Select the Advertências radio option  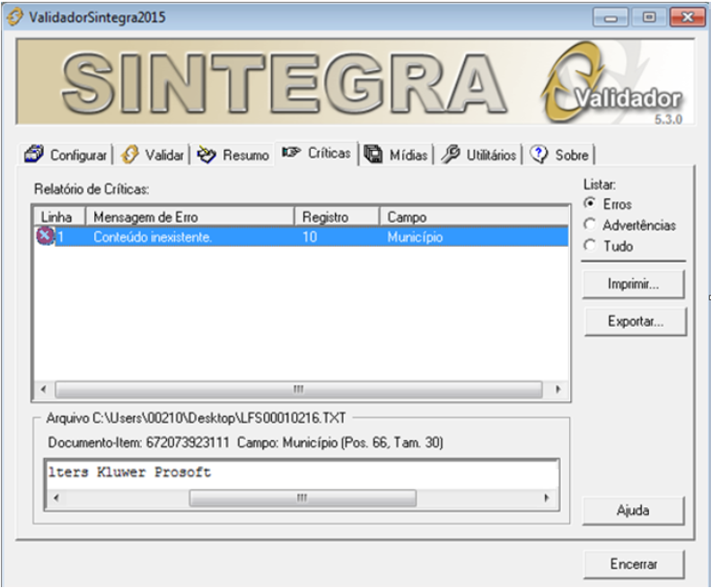(x=630, y=224)
